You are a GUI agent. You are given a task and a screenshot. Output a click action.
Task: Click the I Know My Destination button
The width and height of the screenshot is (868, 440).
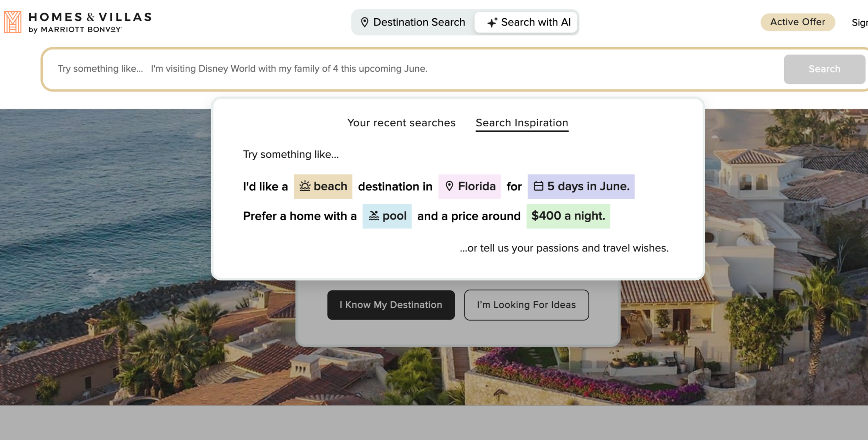pyautogui.click(x=391, y=305)
